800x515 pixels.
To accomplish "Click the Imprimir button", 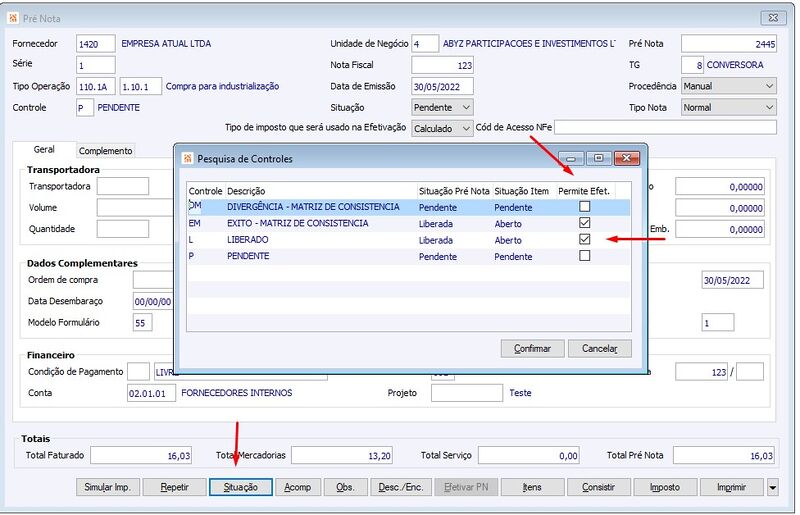I will [732, 487].
